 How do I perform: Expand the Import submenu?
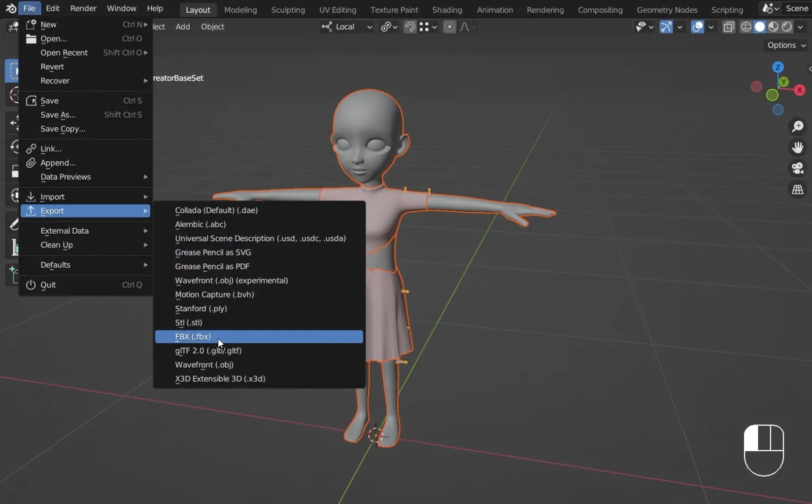pyautogui.click(x=85, y=197)
